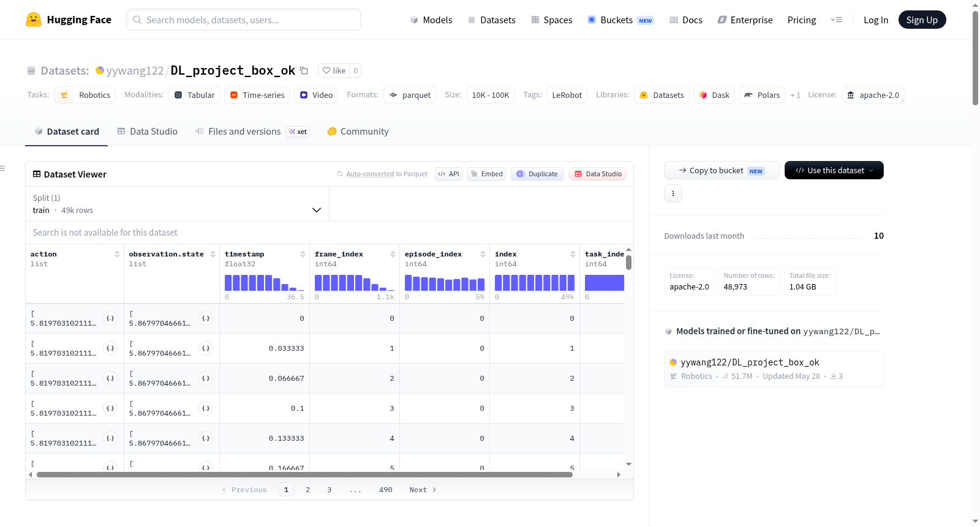980x527 pixels.
Task: Sort by the index column
Action: (x=573, y=254)
